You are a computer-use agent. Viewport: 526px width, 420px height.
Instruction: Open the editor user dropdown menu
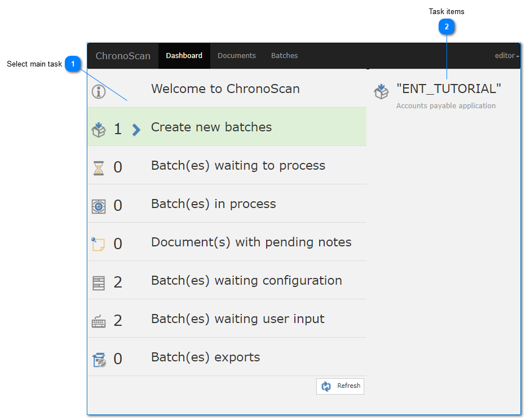(507, 56)
